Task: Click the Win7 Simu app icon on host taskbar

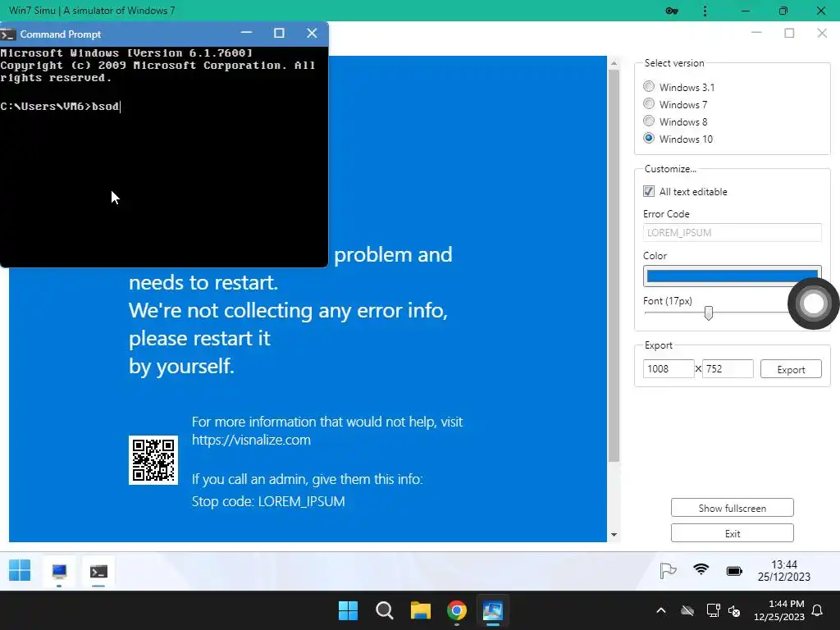Action: click(x=493, y=610)
